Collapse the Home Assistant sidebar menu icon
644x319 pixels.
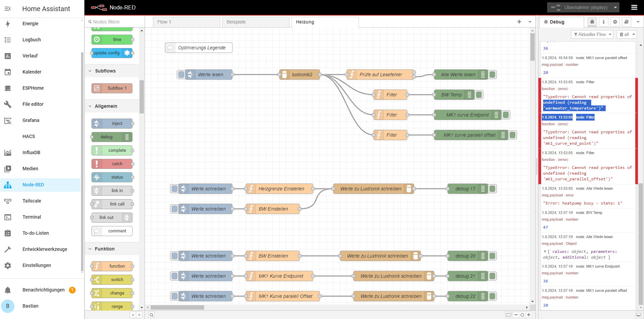8,9
